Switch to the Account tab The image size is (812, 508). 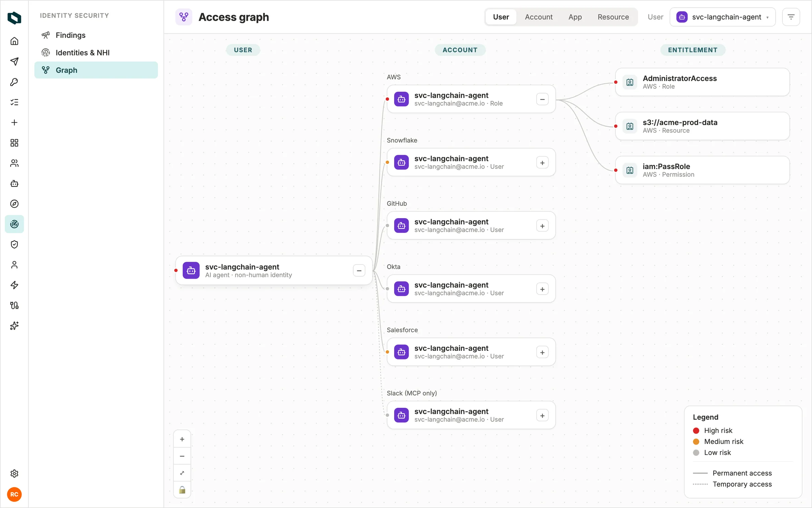click(539, 17)
